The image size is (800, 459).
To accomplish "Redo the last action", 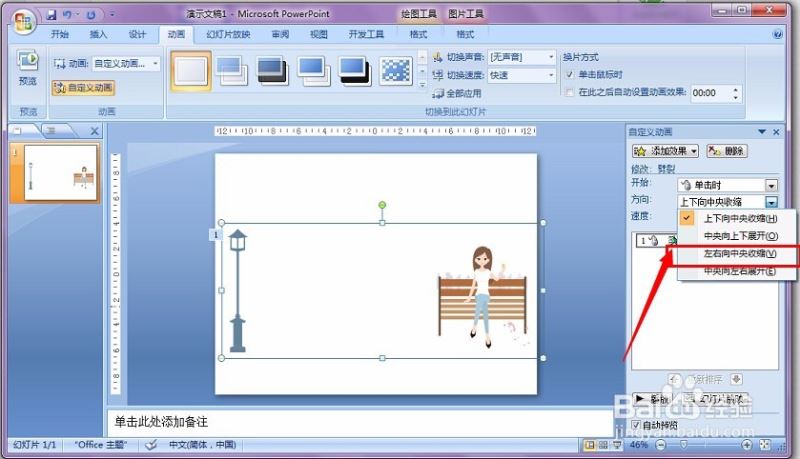I will [91, 15].
